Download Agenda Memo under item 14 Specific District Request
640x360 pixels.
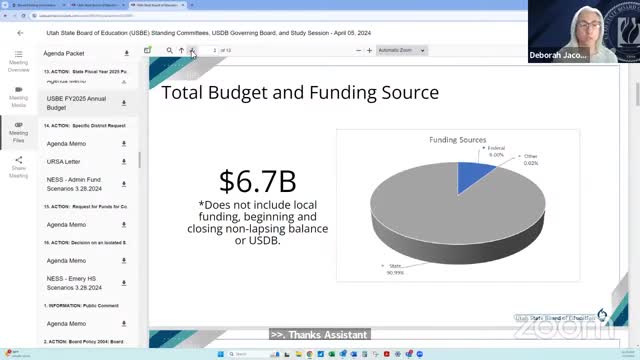click(x=124, y=144)
